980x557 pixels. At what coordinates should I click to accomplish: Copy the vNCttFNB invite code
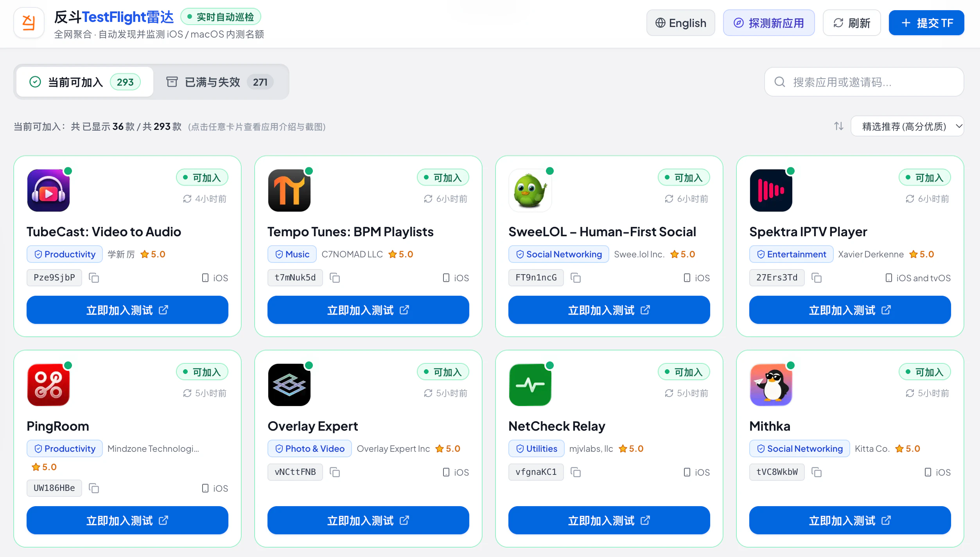[x=335, y=472]
